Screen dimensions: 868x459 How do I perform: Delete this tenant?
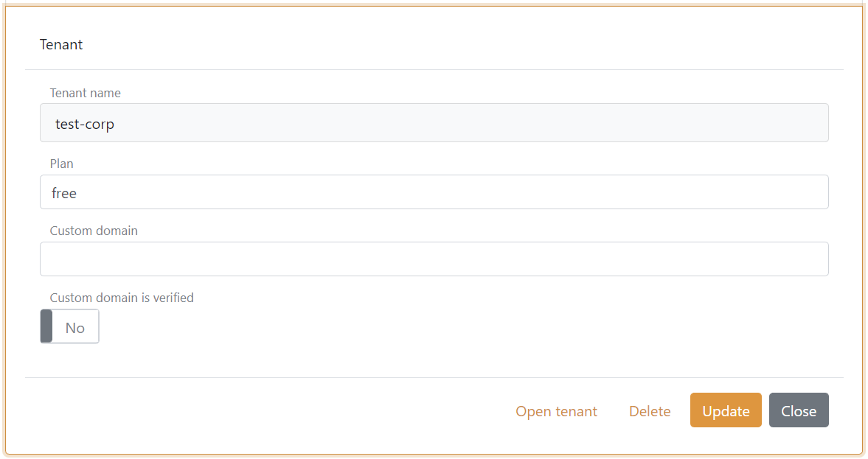pos(649,410)
